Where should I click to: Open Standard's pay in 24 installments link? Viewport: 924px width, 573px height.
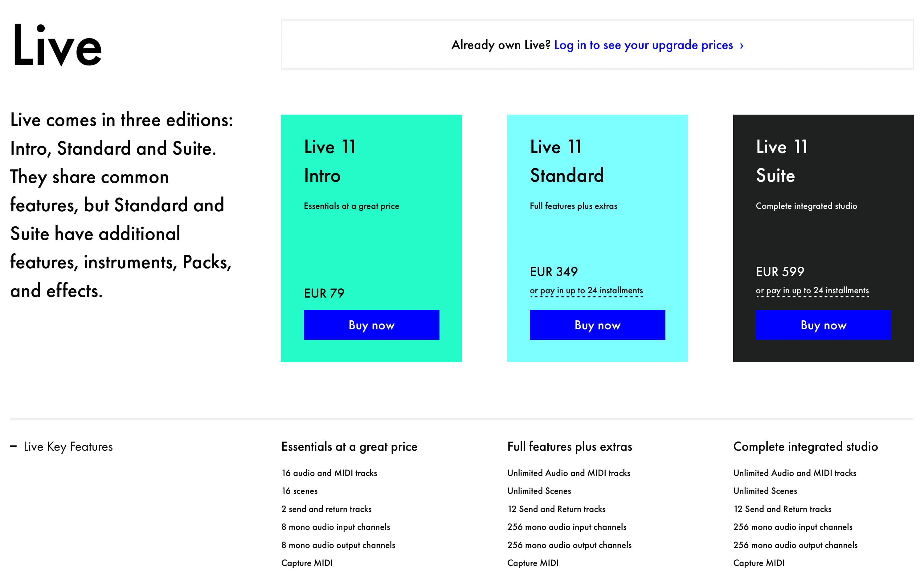coord(586,290)
